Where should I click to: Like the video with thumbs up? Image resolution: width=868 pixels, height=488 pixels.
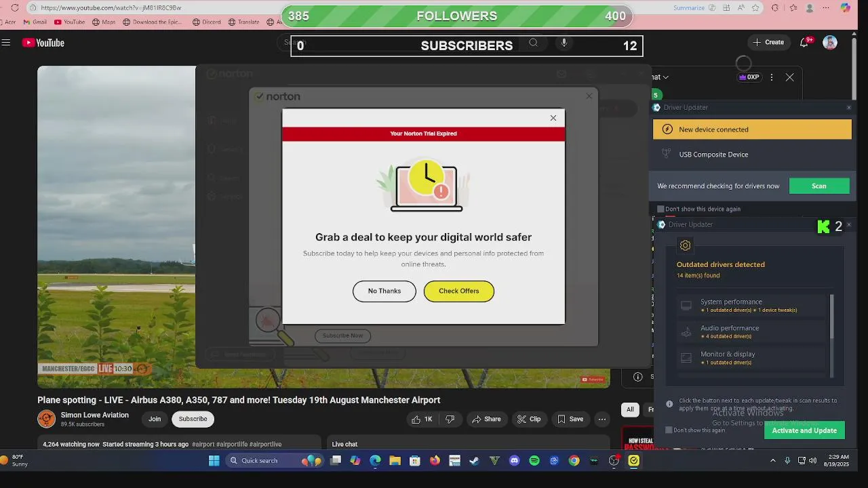[x=422, y=419]
